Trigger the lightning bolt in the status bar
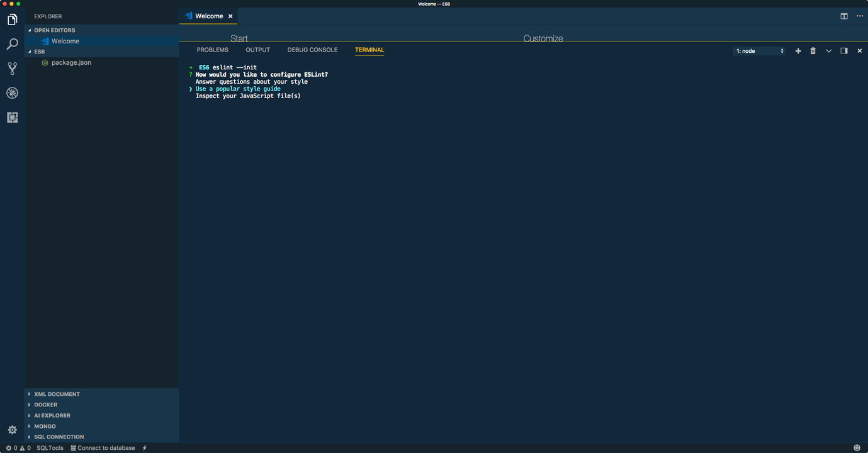Image resolution: width=868 pixels, height=453 pixels. pos(144,447)
